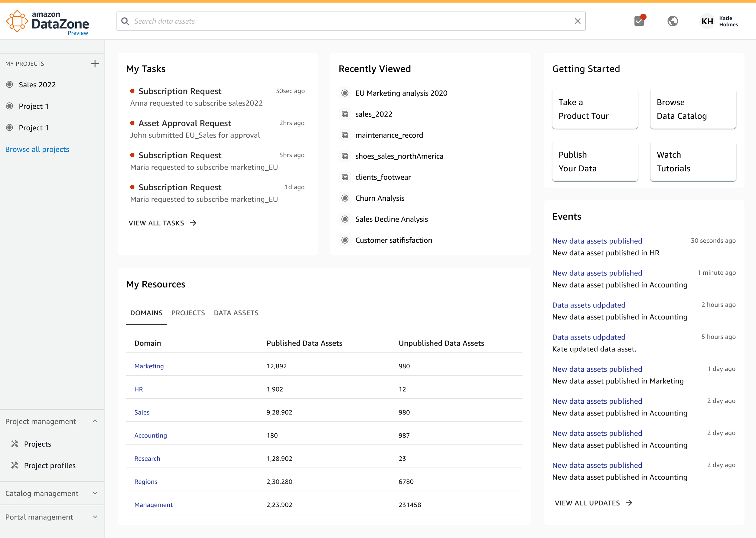
Task: Click Browse all projects link
Action: (x=37, y=149)
